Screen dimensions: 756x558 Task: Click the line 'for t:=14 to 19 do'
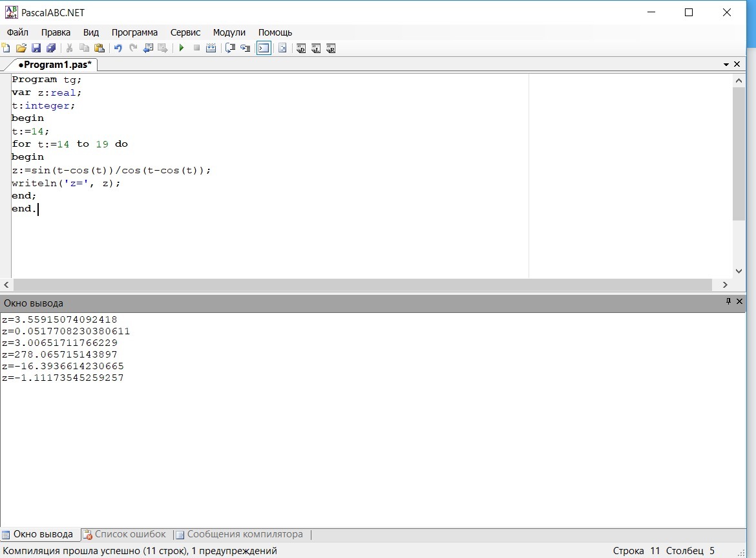pyautogui.click(x=70, y=144)
